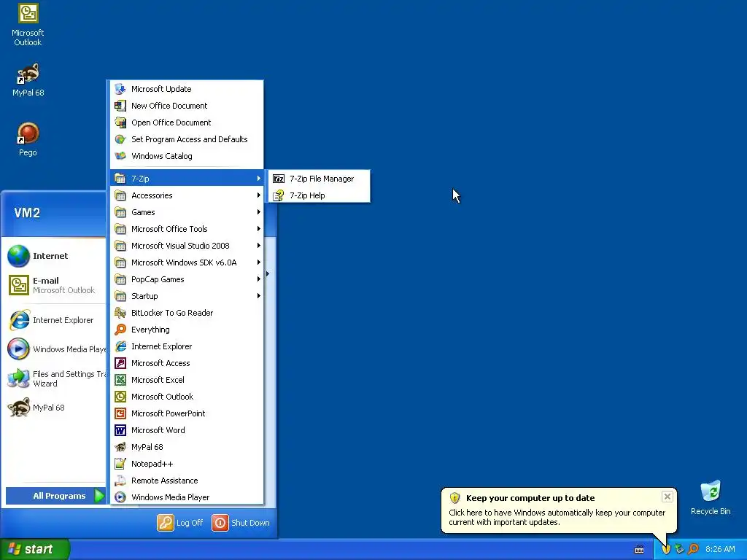
Task: Close the update notification balloon
Action: (667, 497)
